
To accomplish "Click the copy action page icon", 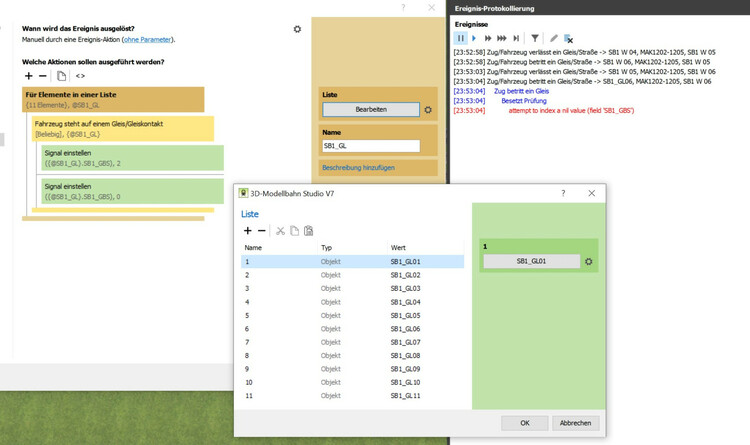I will pyautogui.click(x=61, y=76).
